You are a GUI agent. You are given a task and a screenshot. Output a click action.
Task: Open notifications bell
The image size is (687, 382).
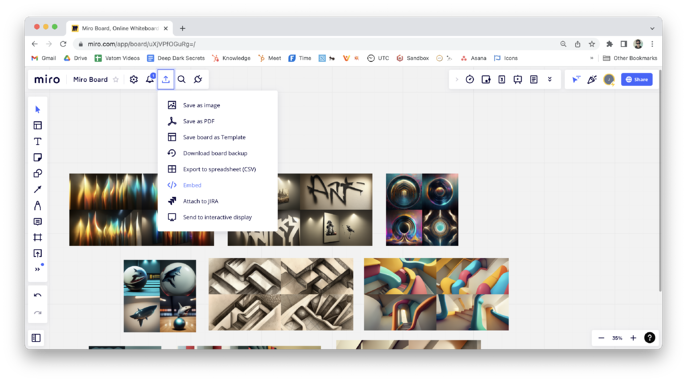pyautogui.click(x=150, y=79)
